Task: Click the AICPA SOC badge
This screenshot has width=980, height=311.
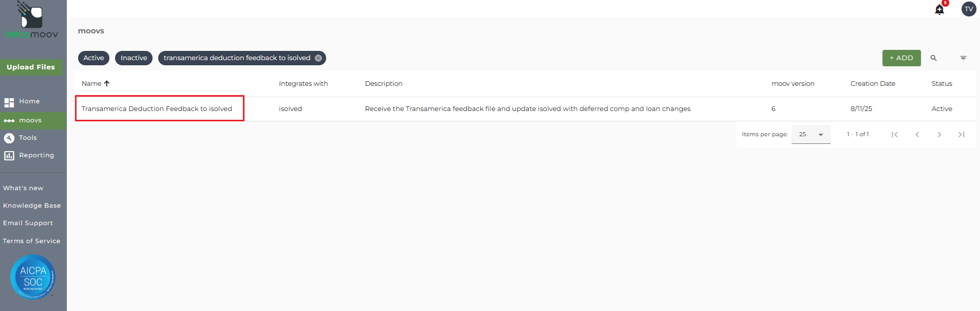Action: tap(33, 277)
